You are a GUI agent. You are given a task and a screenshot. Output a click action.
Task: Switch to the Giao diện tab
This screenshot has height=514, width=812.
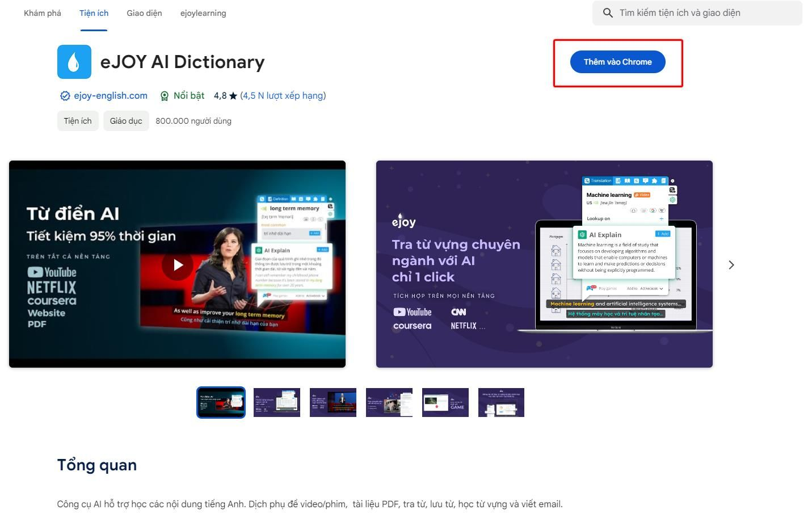(x=144, y=13)
